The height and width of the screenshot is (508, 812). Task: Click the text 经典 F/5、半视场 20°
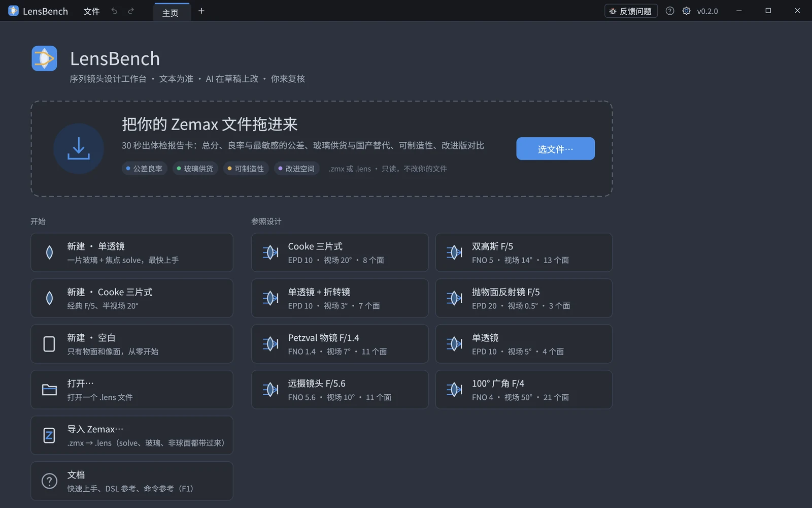103,306
